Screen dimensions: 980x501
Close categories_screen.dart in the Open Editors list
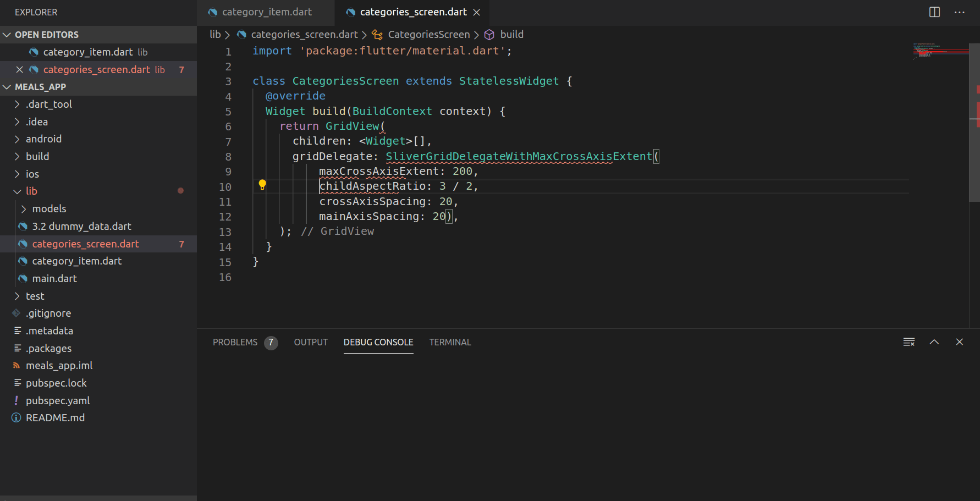click(19, 69)
